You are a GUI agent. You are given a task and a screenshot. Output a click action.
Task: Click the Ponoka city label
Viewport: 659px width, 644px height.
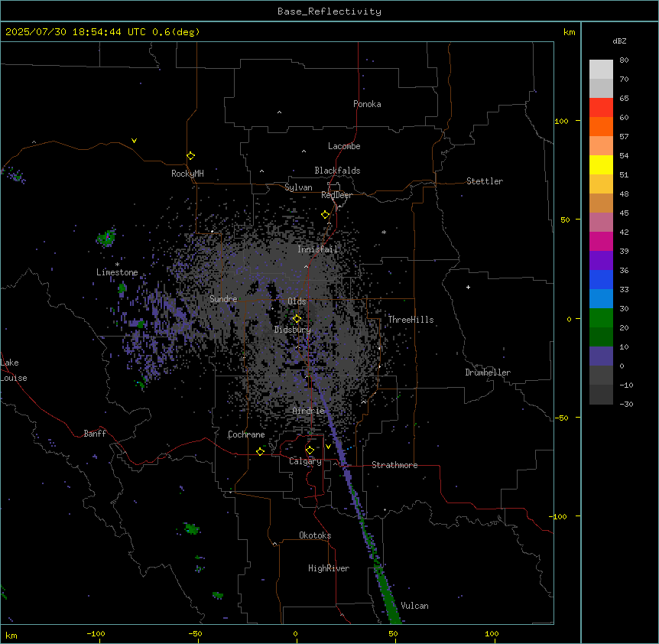[367, 104]
